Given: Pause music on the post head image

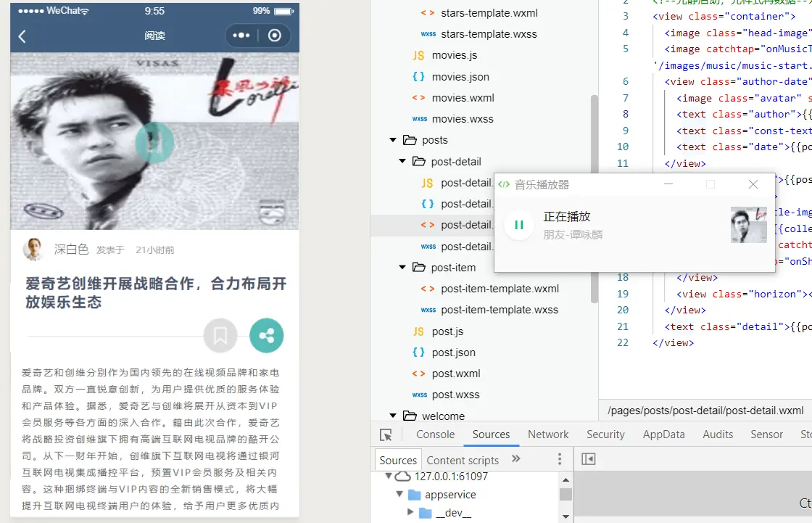Looking at the screenshot, I should (x=154, y=143).
